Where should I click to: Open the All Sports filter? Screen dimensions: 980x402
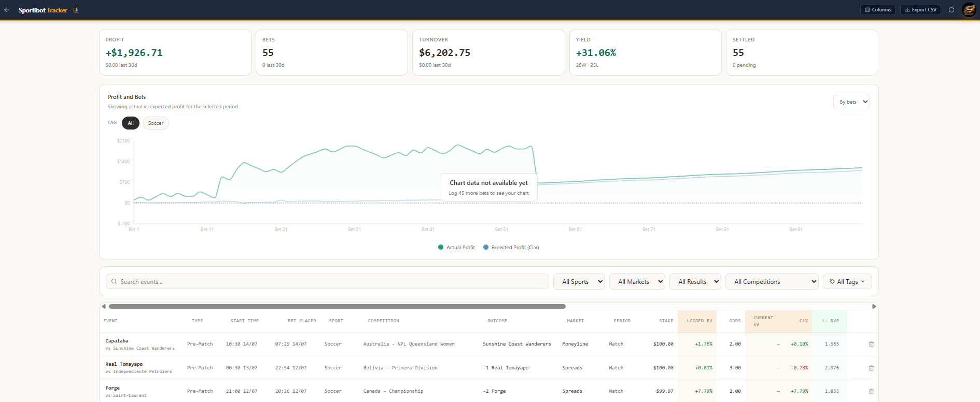[x=579, y=282]
